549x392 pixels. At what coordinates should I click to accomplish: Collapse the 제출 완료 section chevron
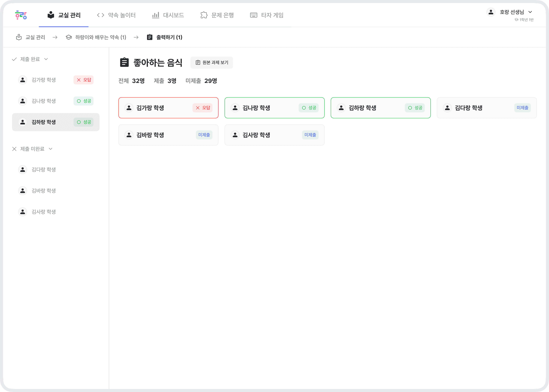(46, 59)
